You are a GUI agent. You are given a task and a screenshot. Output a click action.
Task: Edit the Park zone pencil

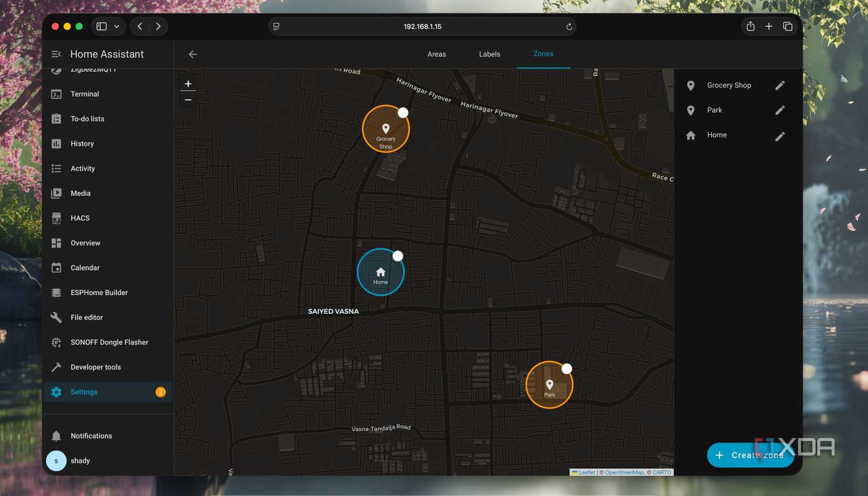click(x=780, y=110)
